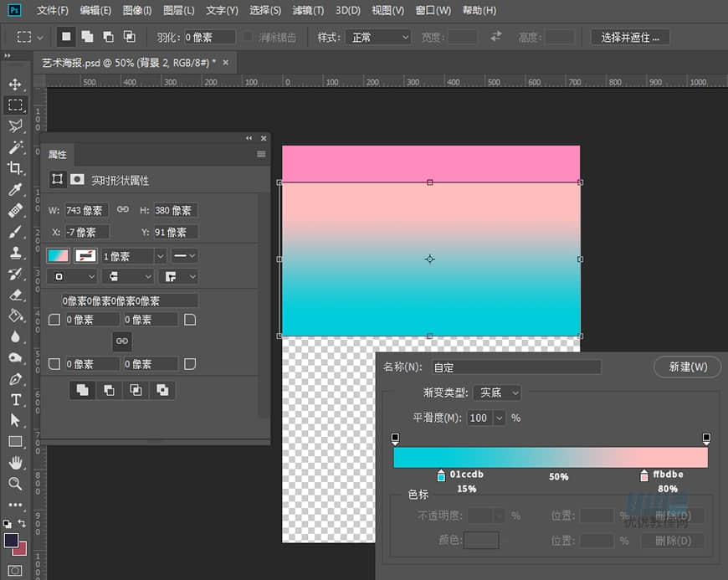Open the 滤镜 menu
Image resolution: width=728 pixels, height=580 pixels.
308,11
